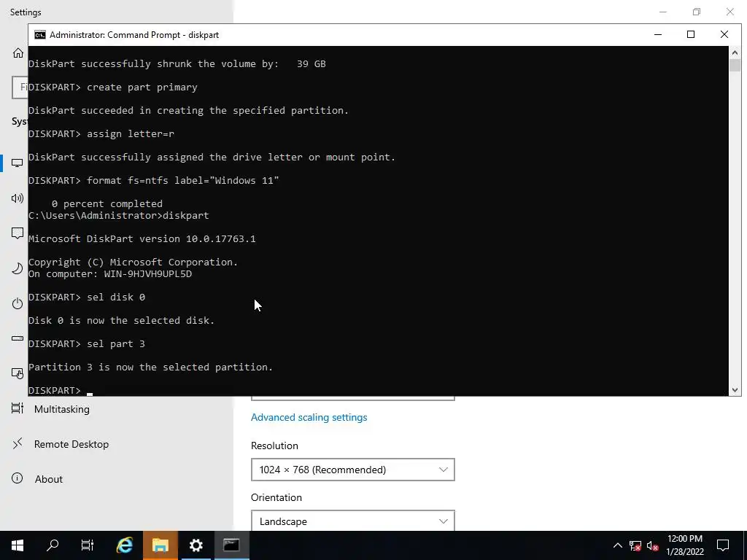Open Focus assist moon icon in Settings
This screenshot has height=560, width=747.
(18, 268)
